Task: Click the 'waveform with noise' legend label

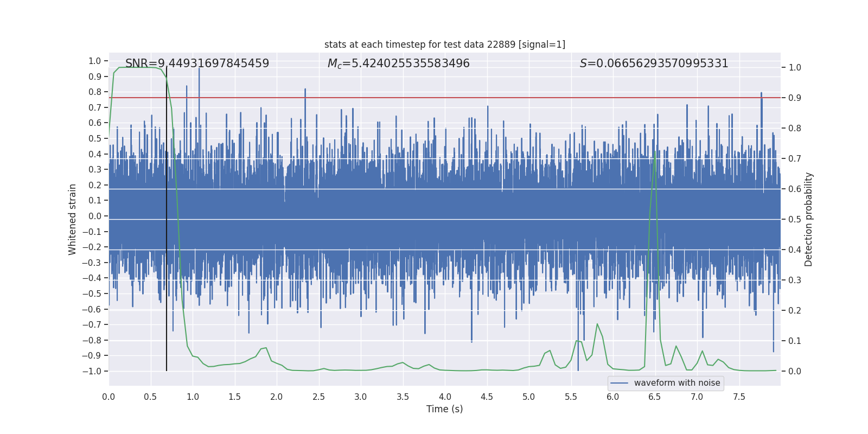Action: 676,383
